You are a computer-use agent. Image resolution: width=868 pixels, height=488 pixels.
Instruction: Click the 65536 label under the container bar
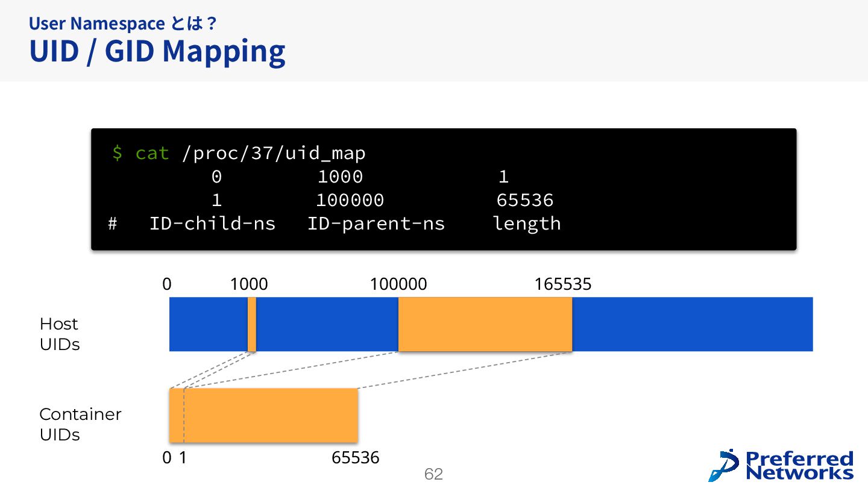pos(356,458)
